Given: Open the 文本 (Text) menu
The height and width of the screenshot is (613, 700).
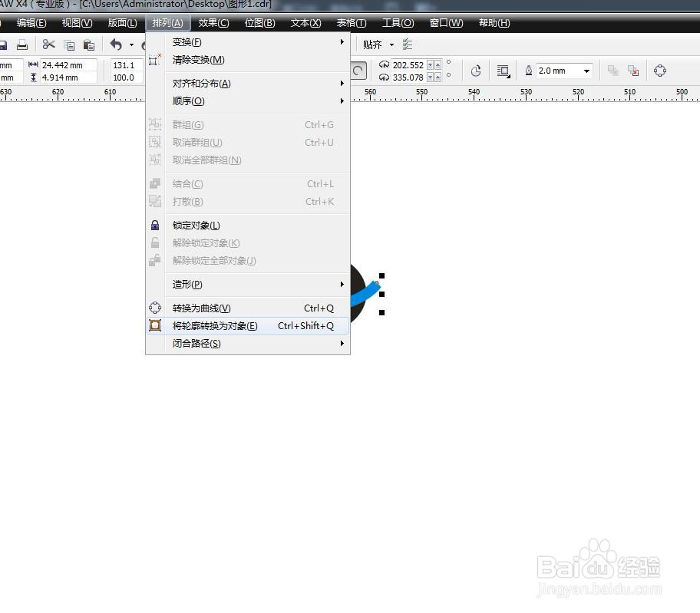Looking at the screenshot, I should point(305,22).
